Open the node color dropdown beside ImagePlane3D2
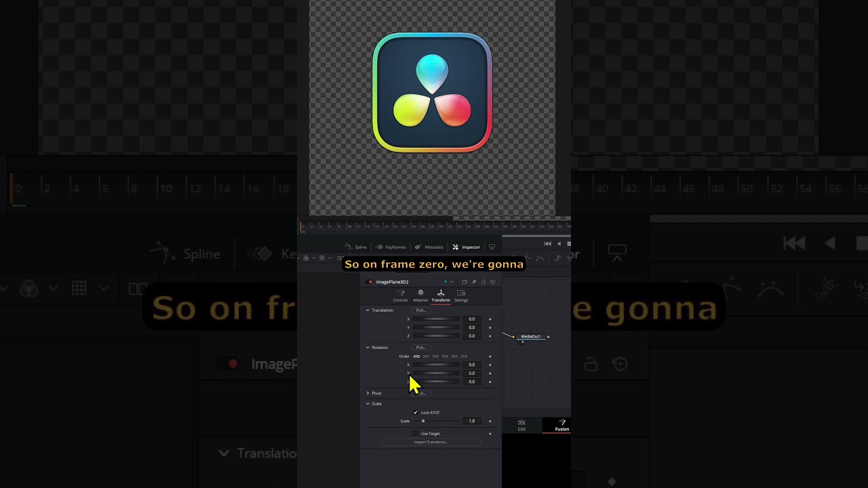868x488 pixels. click(x=448, y=282)
